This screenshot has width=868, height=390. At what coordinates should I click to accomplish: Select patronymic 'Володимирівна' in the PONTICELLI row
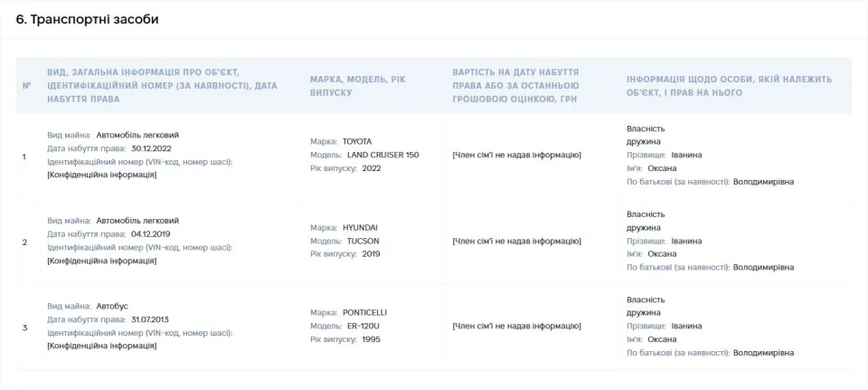pyautogui.click(x=763, y=353)
